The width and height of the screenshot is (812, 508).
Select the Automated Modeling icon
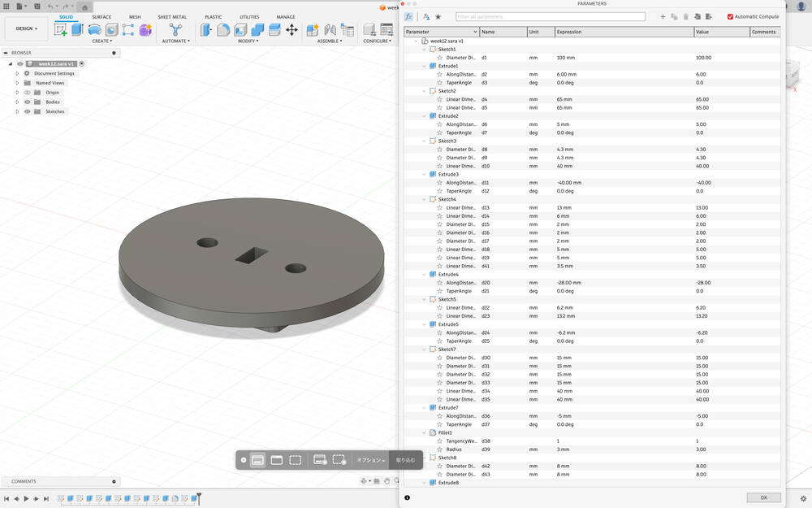[175, 29]
